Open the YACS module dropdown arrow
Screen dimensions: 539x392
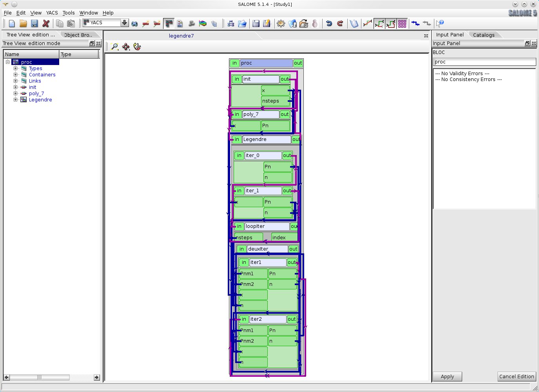[124, 23]
